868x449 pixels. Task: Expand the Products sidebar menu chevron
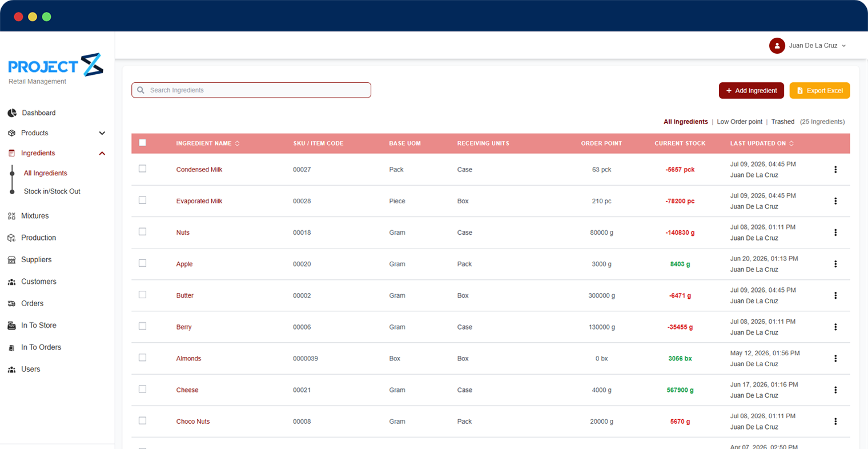pyautogui.click(x=102, y=133)
